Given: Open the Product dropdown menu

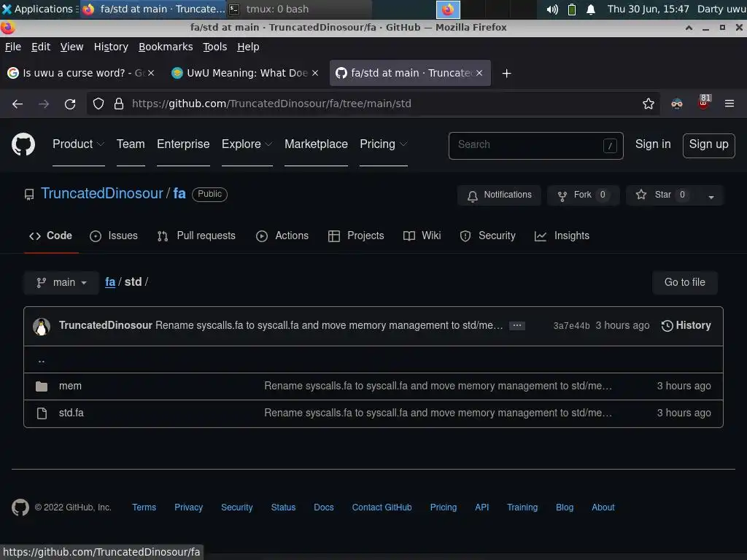Looking at the screenshot, I should [79, 144].
